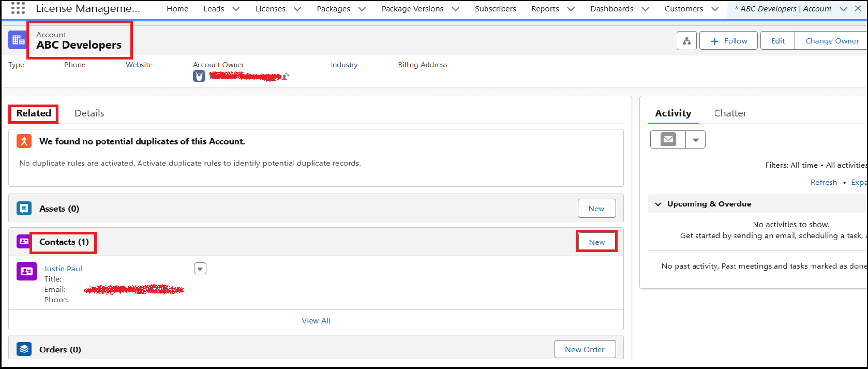
Task: Click the Billing Address field label
Action: [x=423, y=65]
